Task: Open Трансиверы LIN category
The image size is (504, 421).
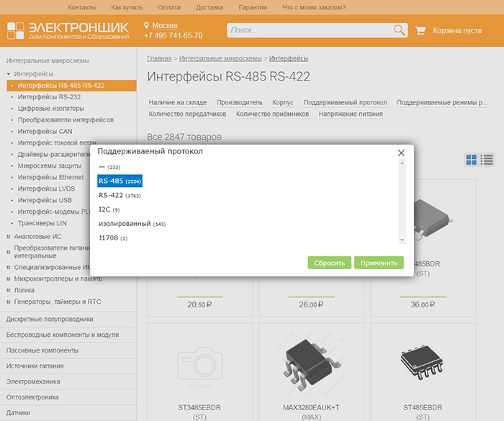Action: [42, 223]
